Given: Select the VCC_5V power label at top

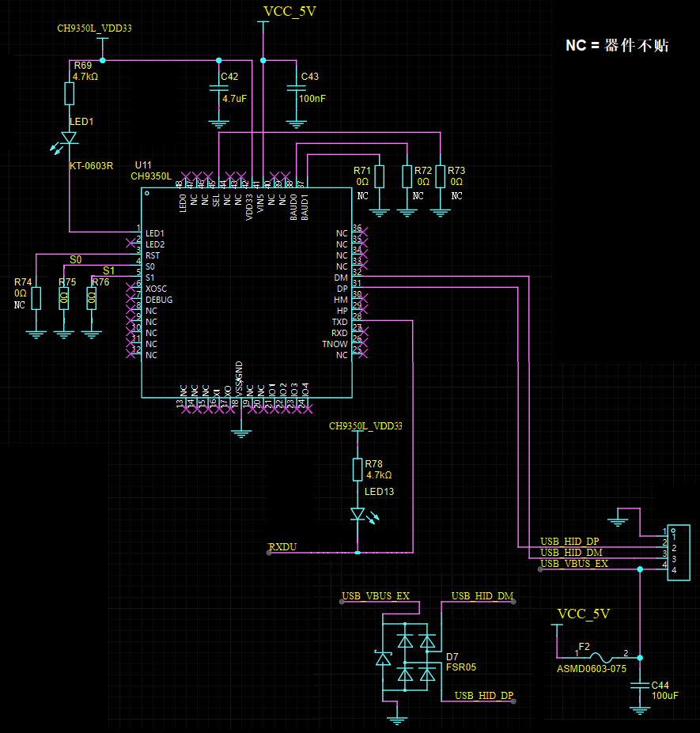Looking at the screenshot, I should pyautogui.click(x=289, y=11).
